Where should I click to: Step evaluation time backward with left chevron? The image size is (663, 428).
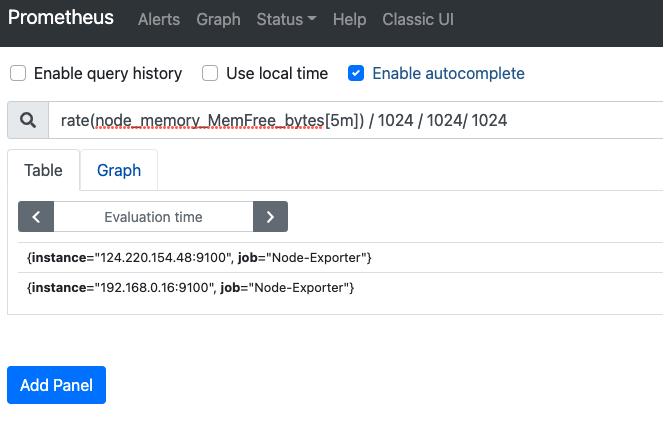coord(36,217)
